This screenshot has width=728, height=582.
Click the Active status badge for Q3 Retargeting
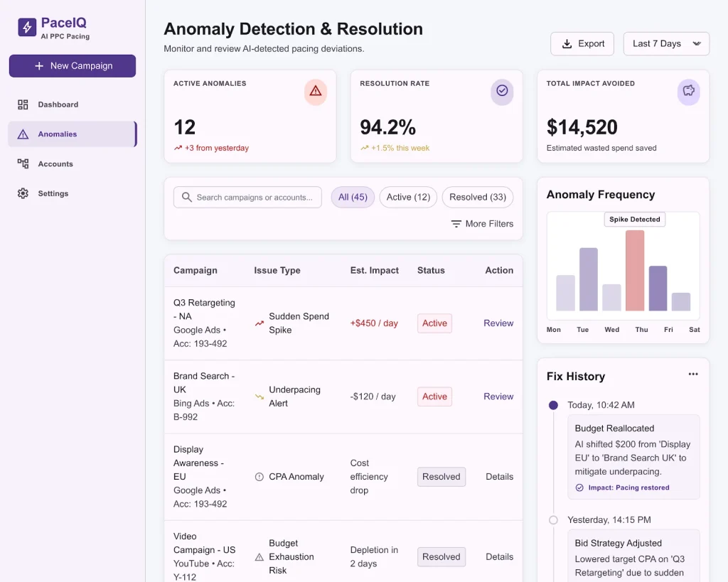(x=434, y=323)
